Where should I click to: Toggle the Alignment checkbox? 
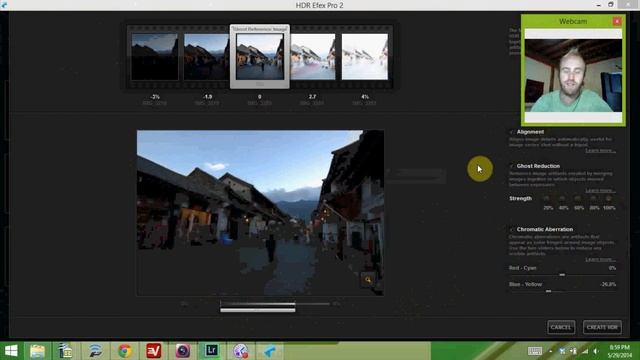[x=512, y=132]
